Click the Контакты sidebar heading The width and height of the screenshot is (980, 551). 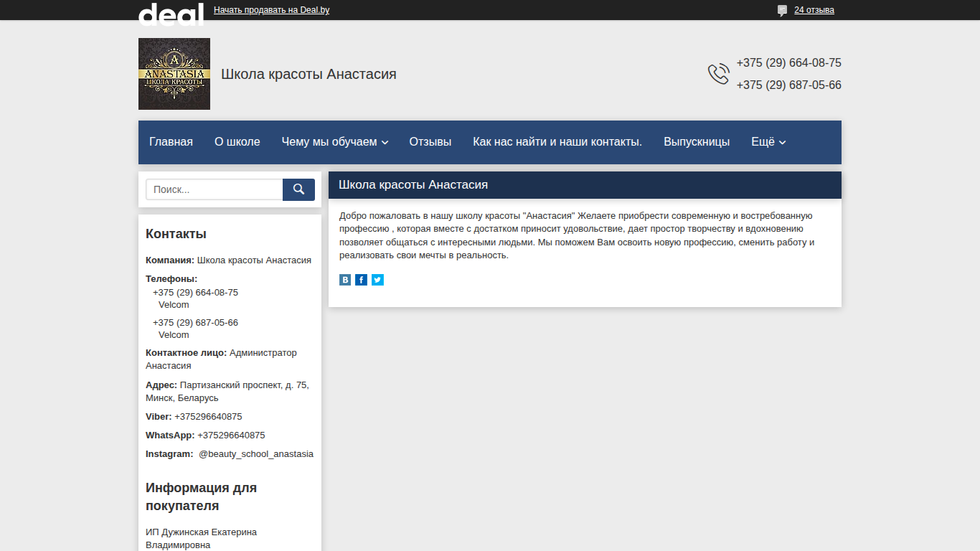[176, 234]
